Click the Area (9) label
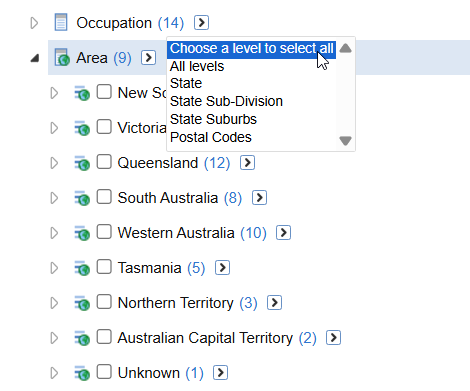Image resolution: width=470 pixels, height=391 pixels. tap(104, 58)
